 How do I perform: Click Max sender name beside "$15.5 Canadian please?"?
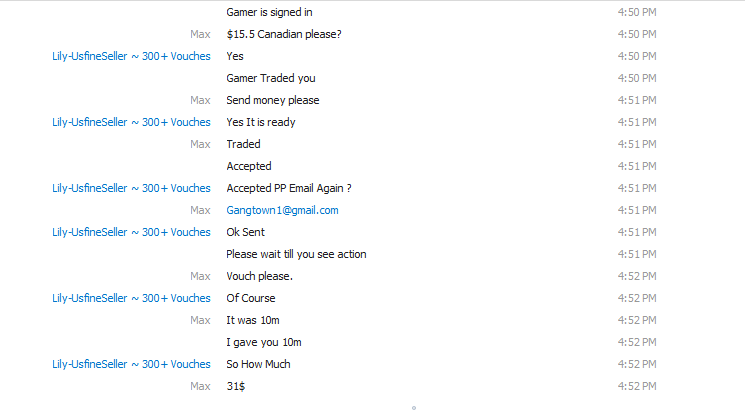point(200,34)
